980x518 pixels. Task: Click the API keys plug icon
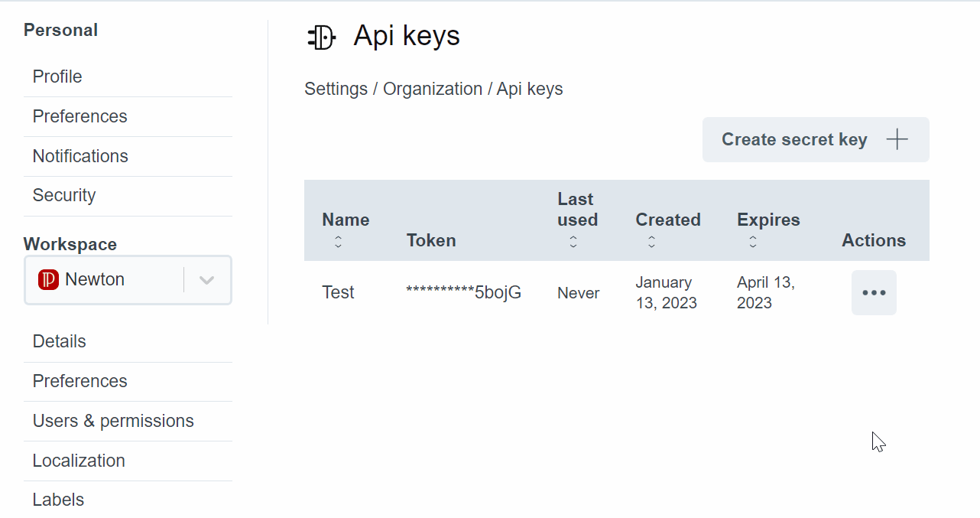(321, 37)
